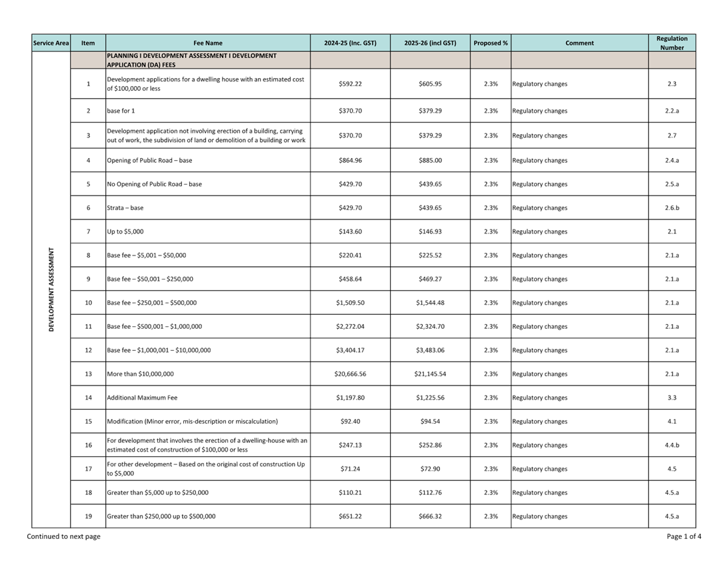
Task: Click regulation number '3.3'
Action: click(x=672, y=397)
